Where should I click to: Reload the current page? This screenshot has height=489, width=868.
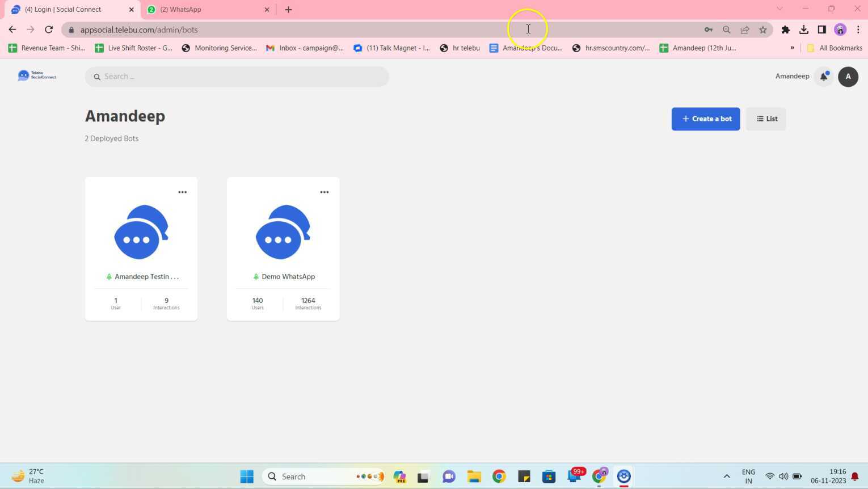(49, 29)
